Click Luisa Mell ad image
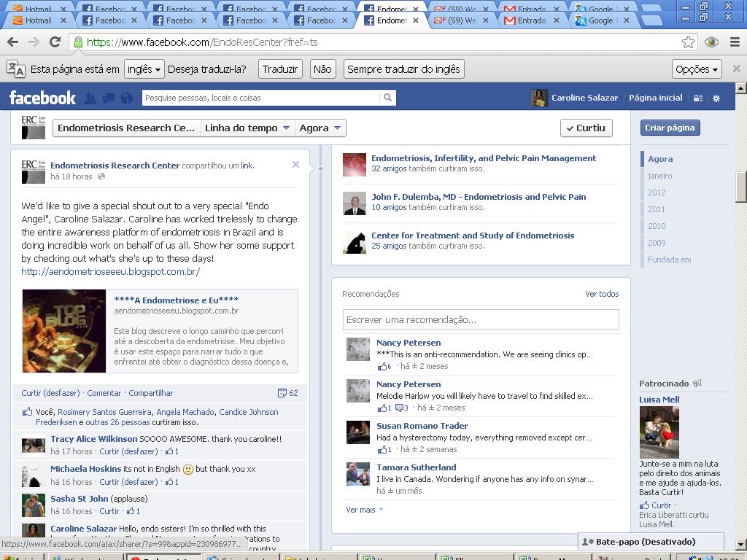This screenshot has height=560, width=747. (x=659, y=432)
